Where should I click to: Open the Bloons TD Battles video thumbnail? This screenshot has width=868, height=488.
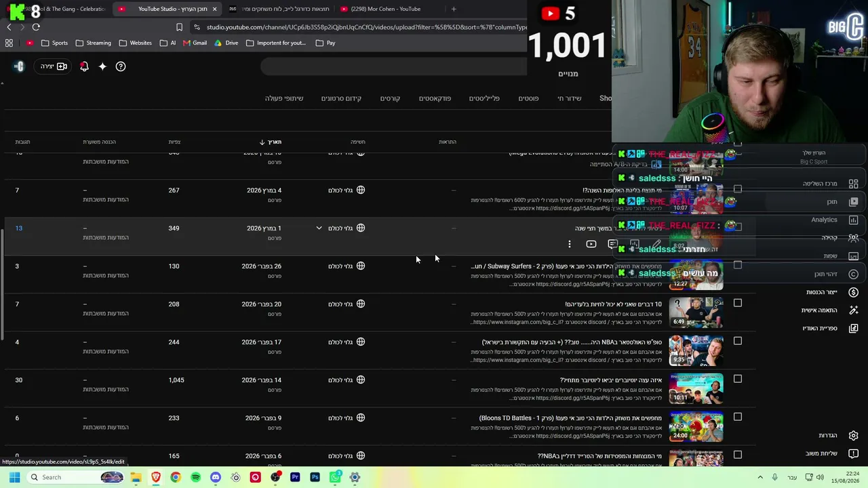point(696,426)
